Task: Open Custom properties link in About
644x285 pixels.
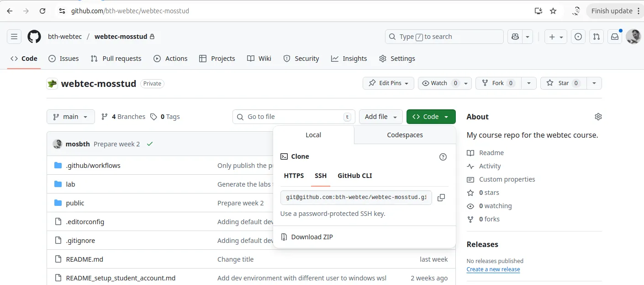Action: tap(501, 179)
